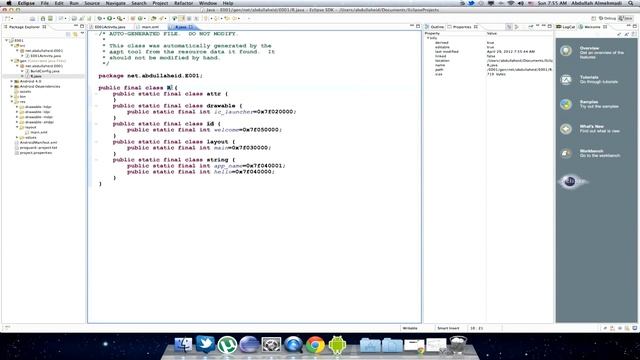Screen dimensions: 640x360
Task: Click the Debug bug icon in the toolbar
Action: pos(100,18)
